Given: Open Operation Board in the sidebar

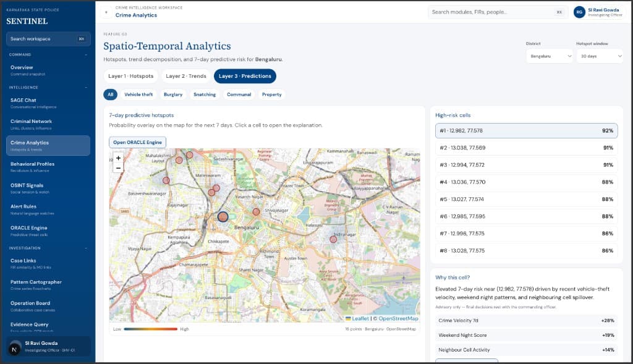Looking at the screenshot, I should (x=48, y=307).
